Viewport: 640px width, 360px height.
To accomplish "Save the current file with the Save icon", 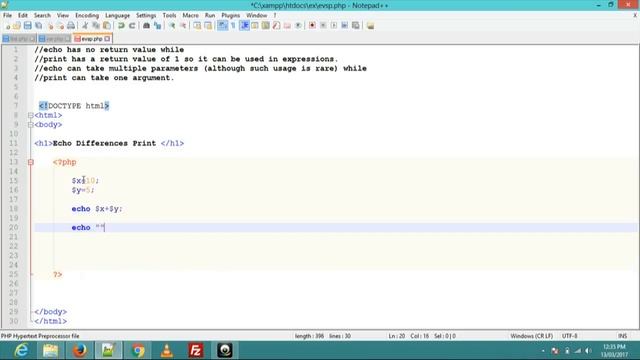I will point(27,26).
